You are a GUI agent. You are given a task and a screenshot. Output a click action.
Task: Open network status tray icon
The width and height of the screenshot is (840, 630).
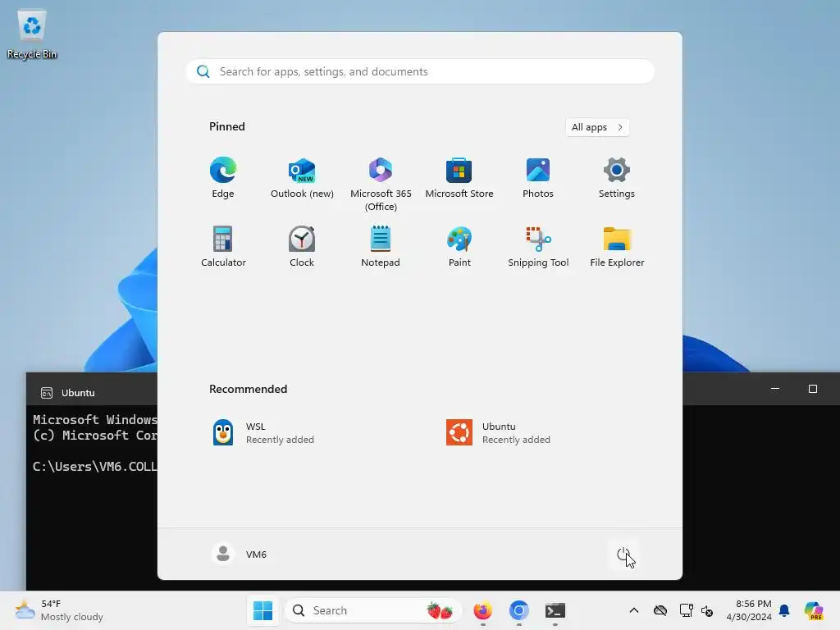(x=686, y=610)
